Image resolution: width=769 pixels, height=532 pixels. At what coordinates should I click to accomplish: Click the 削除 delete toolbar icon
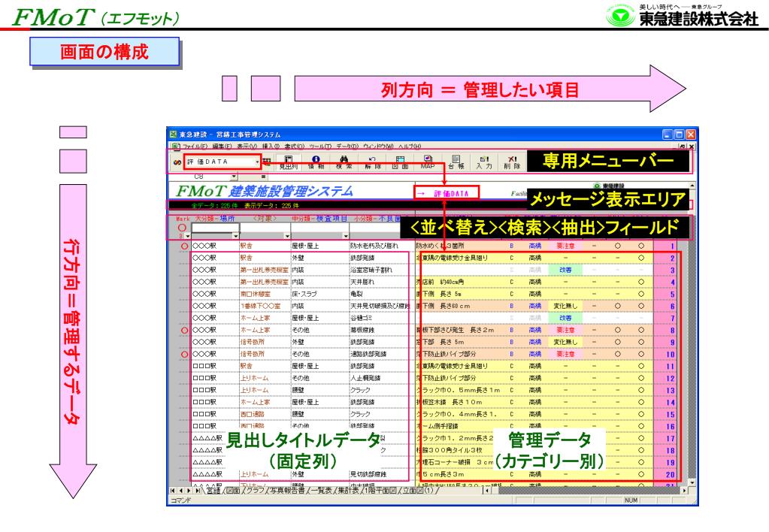(x=512, y=162)
